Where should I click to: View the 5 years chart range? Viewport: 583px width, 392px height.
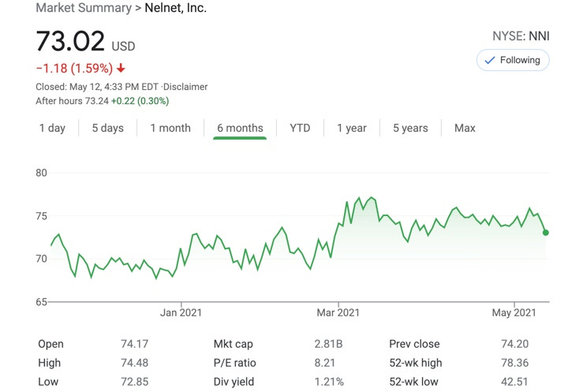coord(410,129)
